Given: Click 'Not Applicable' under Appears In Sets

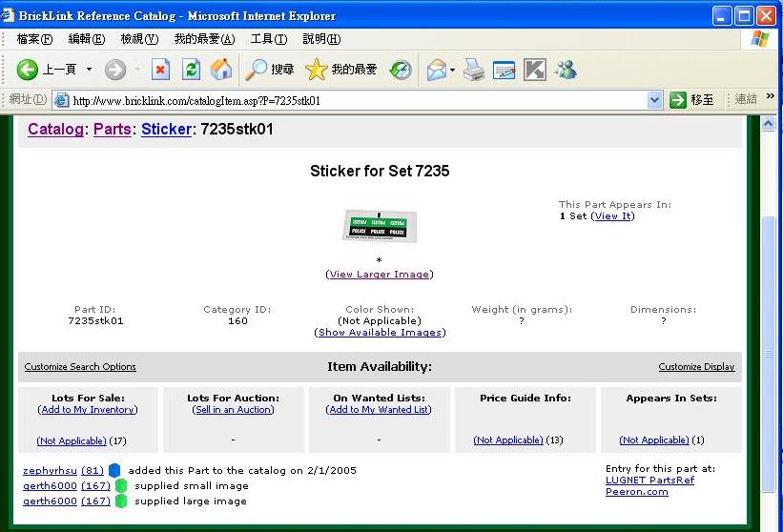Looking at the screenshot, I should [x=654, y=440].
